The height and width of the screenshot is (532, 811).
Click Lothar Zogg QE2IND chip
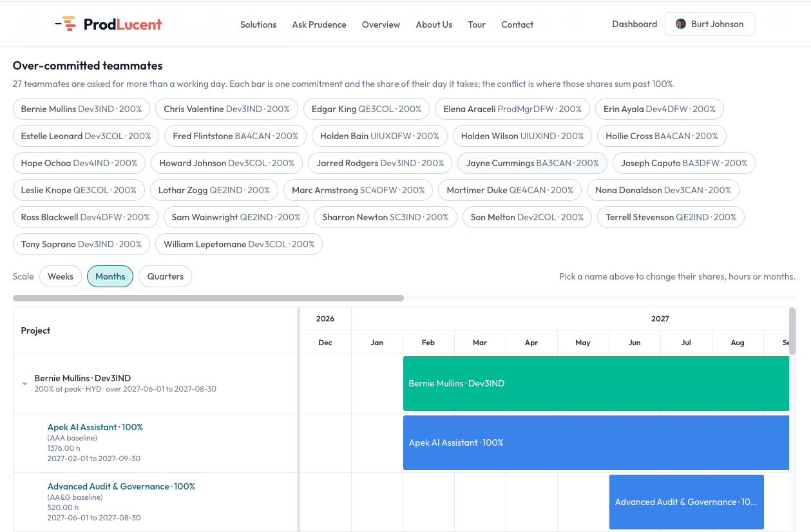click(x=214, y=190)
